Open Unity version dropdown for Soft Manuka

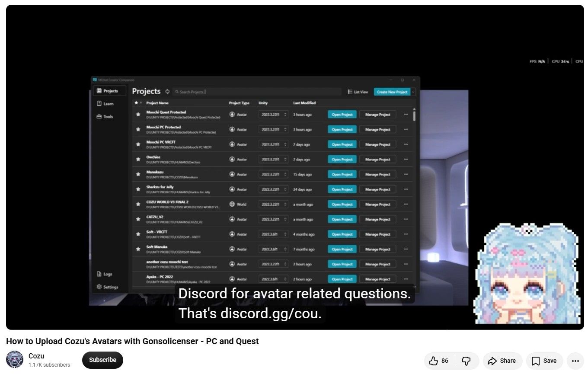point(274,249)
